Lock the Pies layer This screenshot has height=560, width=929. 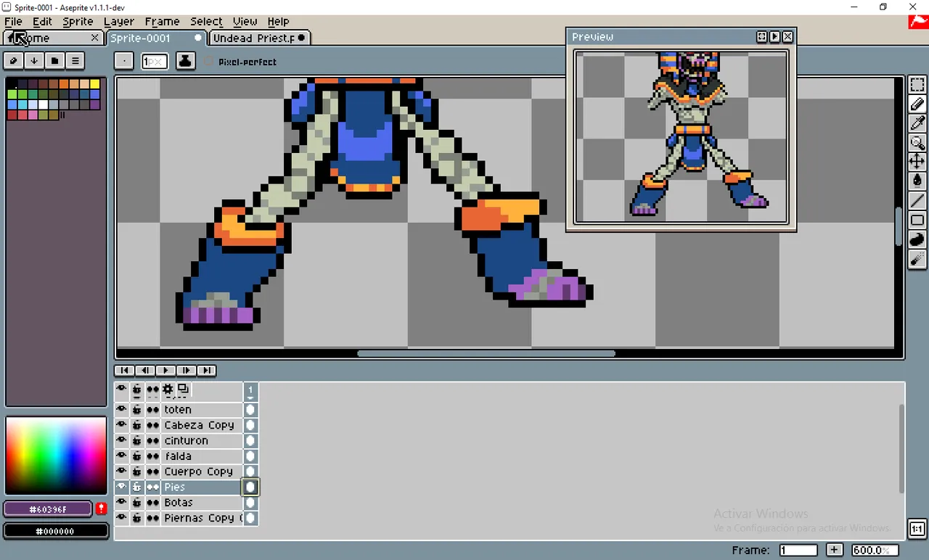[x=136, y=487]
